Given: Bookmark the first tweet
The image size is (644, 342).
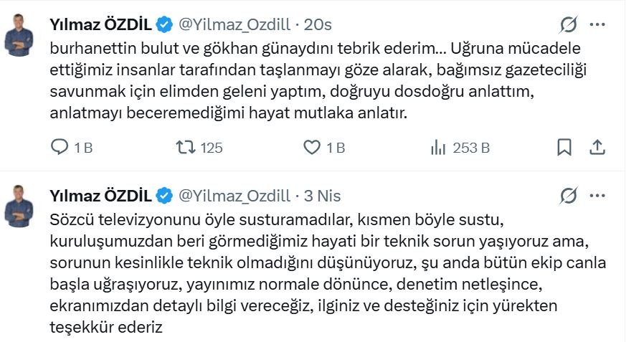Looking at the screenshot, I should [x=564, y=148].
